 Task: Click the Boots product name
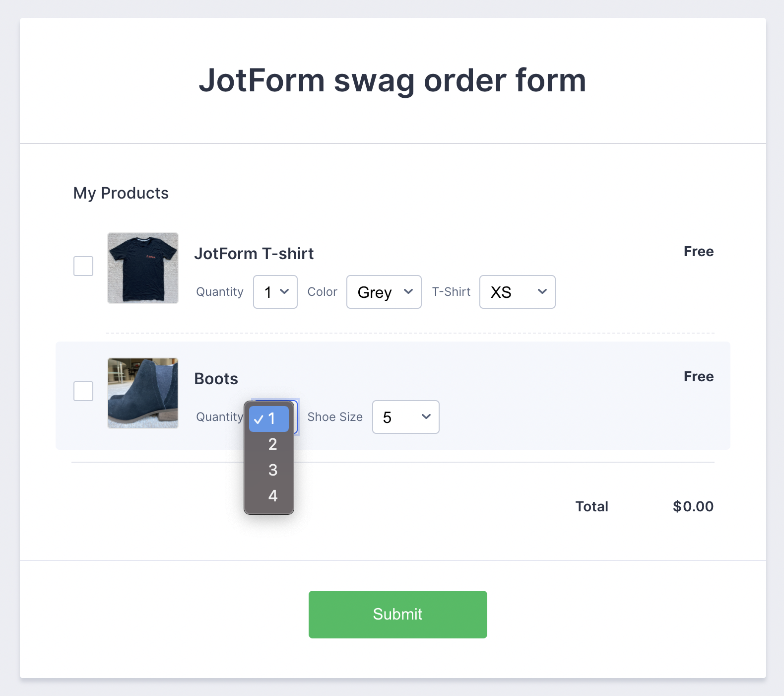click(x=216, y=379)
